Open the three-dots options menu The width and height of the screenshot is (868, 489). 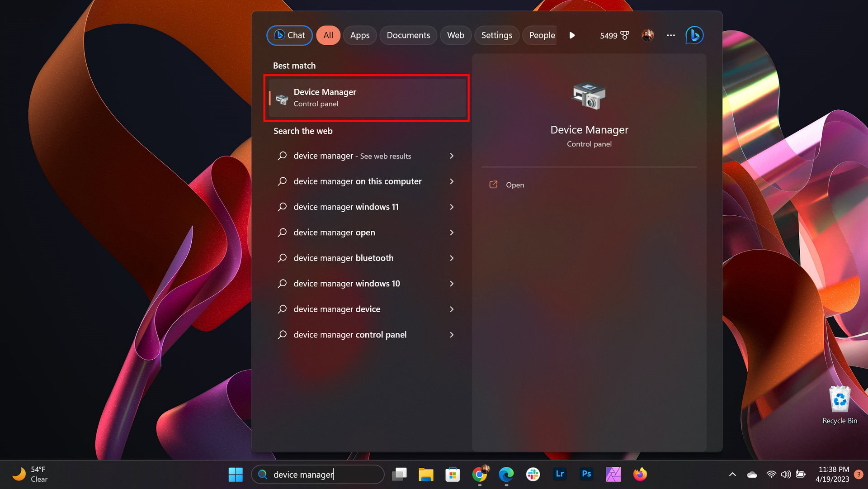(670, 35)
